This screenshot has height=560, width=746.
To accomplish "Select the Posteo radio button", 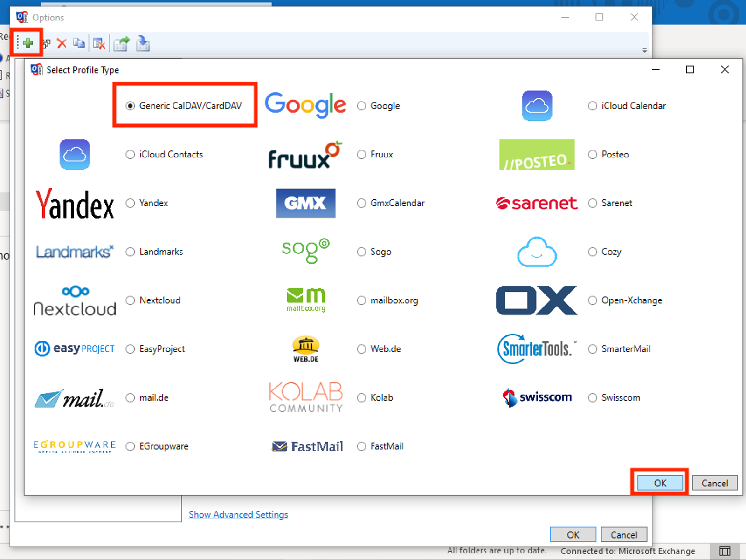I will click(x=593, y=154).
